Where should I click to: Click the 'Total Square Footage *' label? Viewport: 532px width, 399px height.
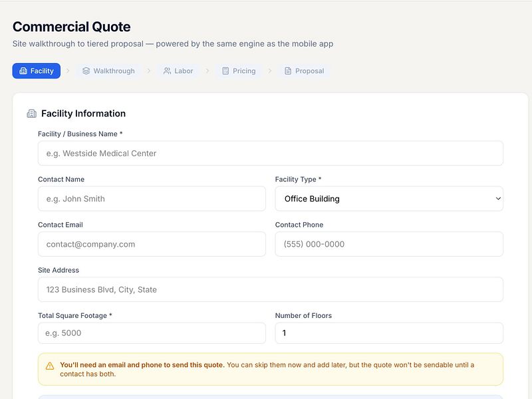(x=75, y=316)
